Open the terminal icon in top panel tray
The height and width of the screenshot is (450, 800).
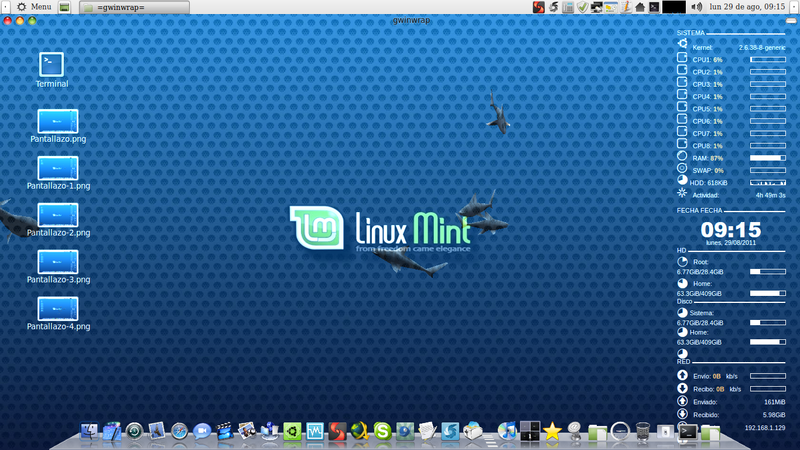click(x=653, y=7)
